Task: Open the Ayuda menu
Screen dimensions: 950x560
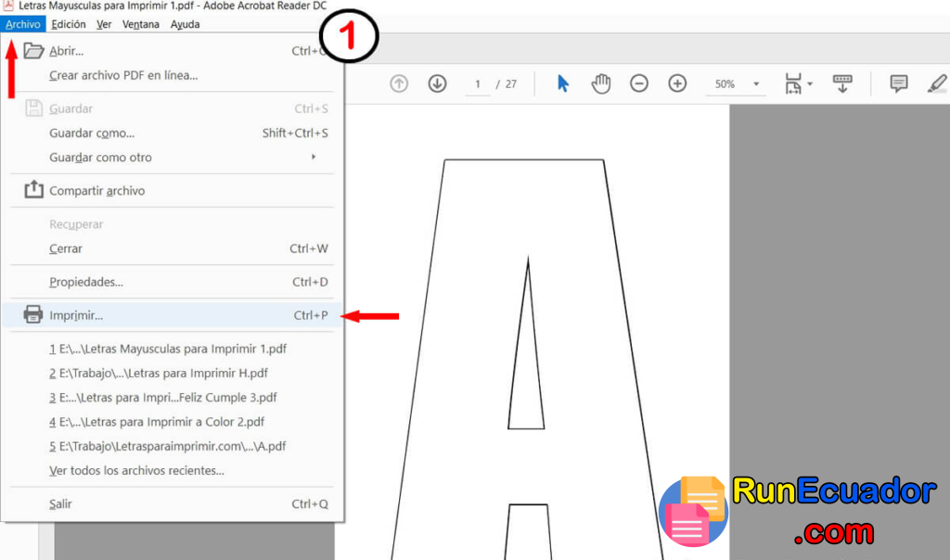Action: [185, 24]
